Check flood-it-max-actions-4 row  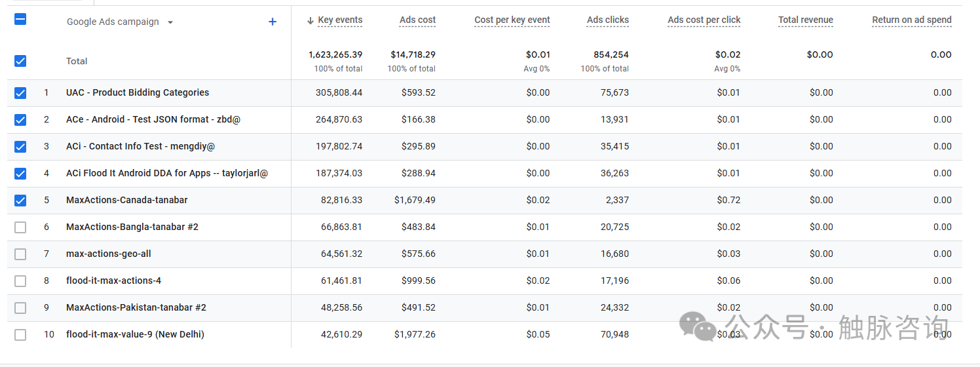tap(20, 281)
